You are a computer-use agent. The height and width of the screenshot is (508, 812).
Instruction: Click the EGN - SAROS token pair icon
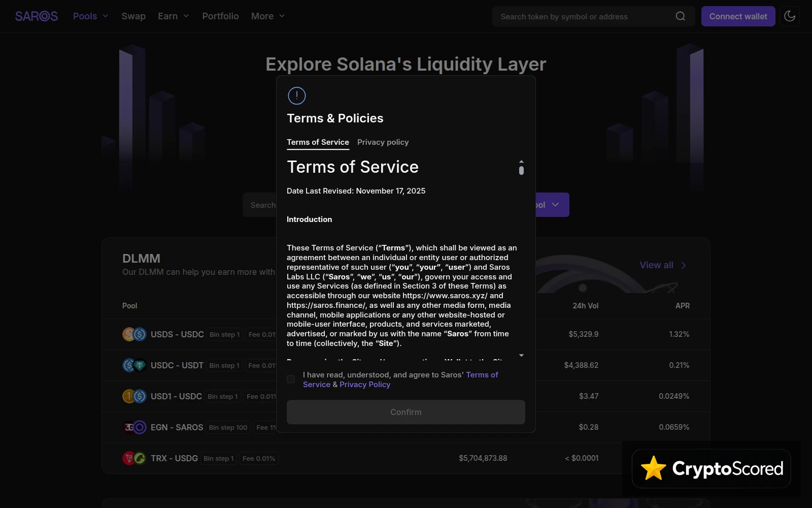(134, 427)
